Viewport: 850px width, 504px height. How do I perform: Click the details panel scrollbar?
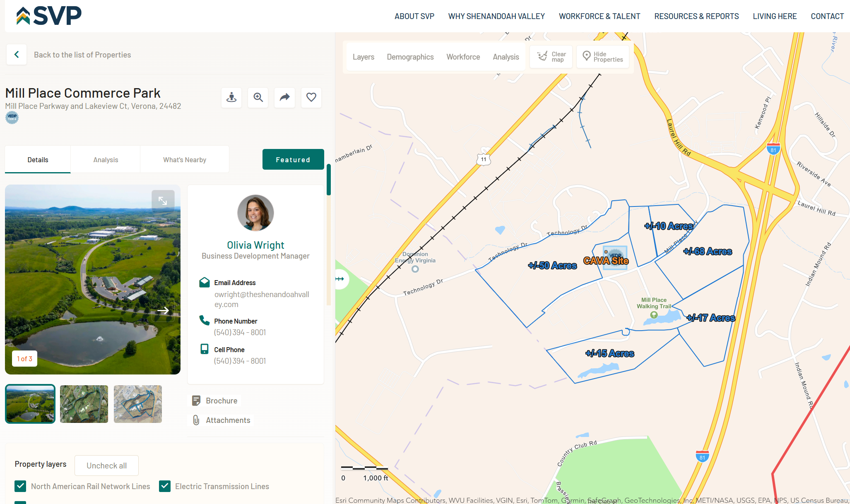coord(329,180)
